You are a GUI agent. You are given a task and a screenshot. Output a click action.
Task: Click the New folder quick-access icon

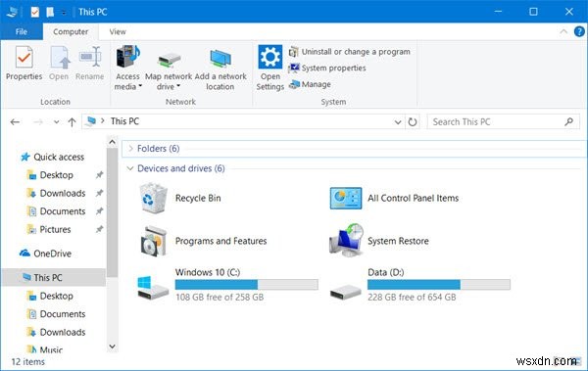[50, 13]
